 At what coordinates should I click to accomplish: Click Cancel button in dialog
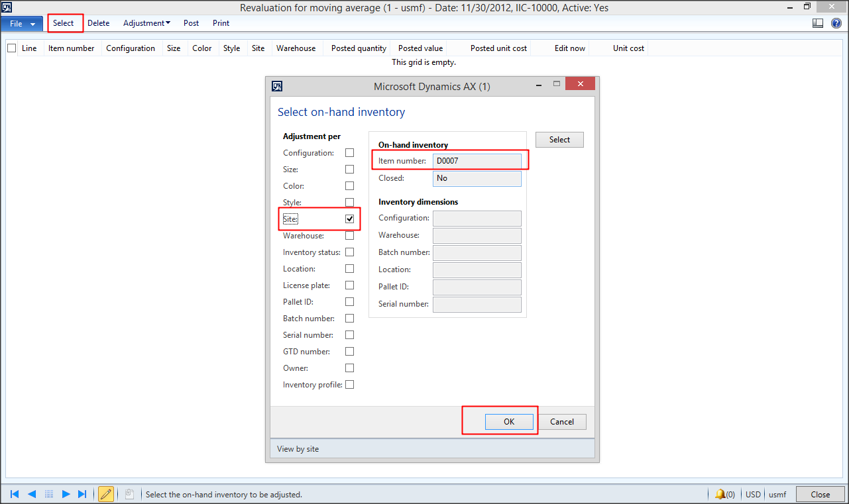point(562,422)
